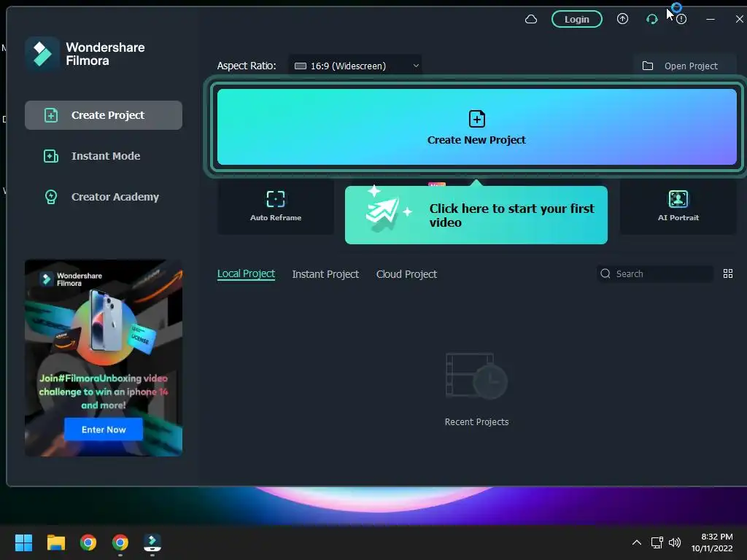Screen dimensions: 747x560
Task: Click the start your first video tooltip
Action: click(476, 215)
